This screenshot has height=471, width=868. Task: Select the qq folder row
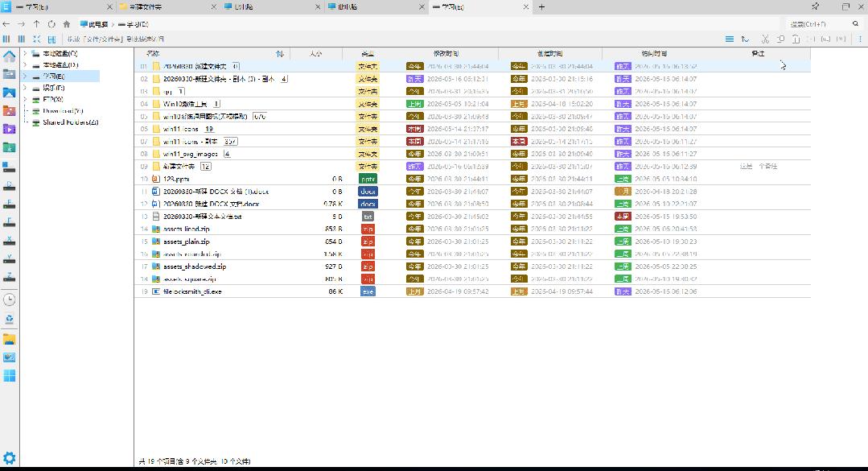click(x=472, y=92)
